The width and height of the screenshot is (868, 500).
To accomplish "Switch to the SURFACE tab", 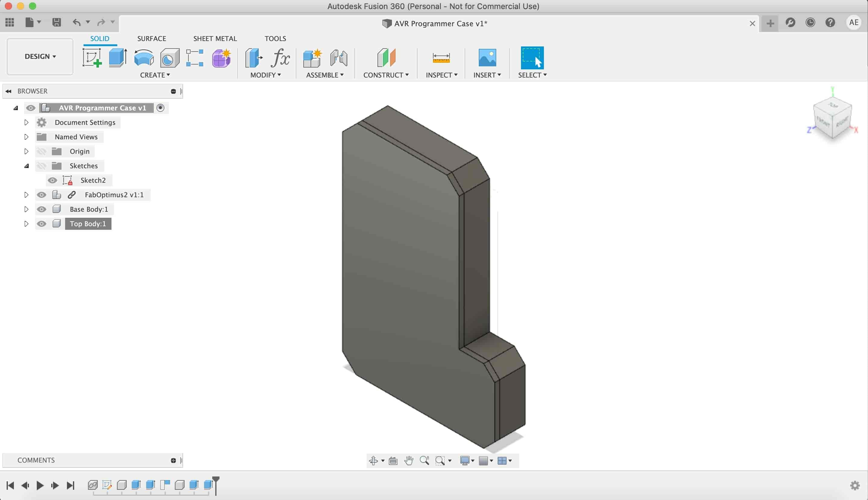I will point(151,39).
